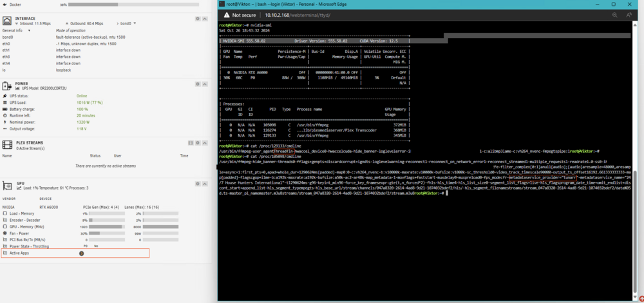Click the Power battery plug icon

(x=7, y=86)
